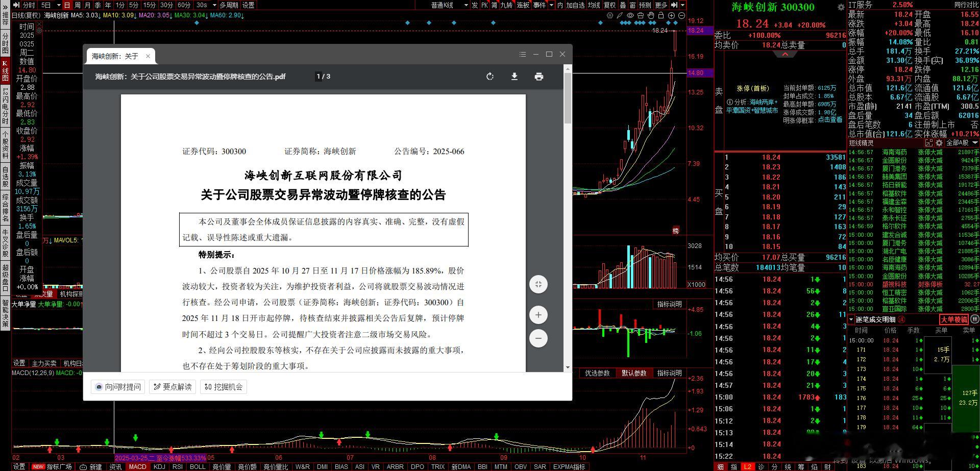980x471 pixels.
Task: Print the PDF announcement
Action: tap(539, 77)
